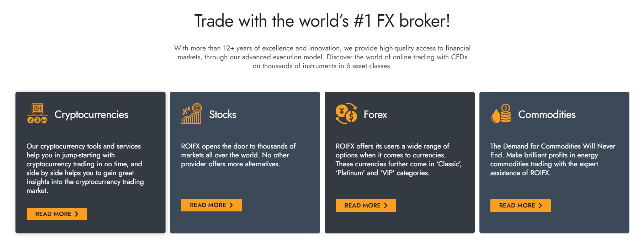Click the Commodities description paragraph text
This screenshot has height=248, width=644.
(553, 160)
